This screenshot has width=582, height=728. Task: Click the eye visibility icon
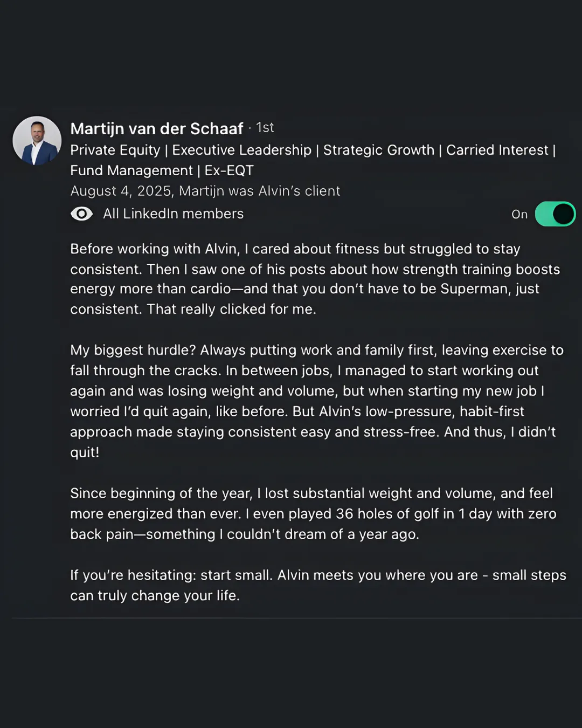click(81, 214)
